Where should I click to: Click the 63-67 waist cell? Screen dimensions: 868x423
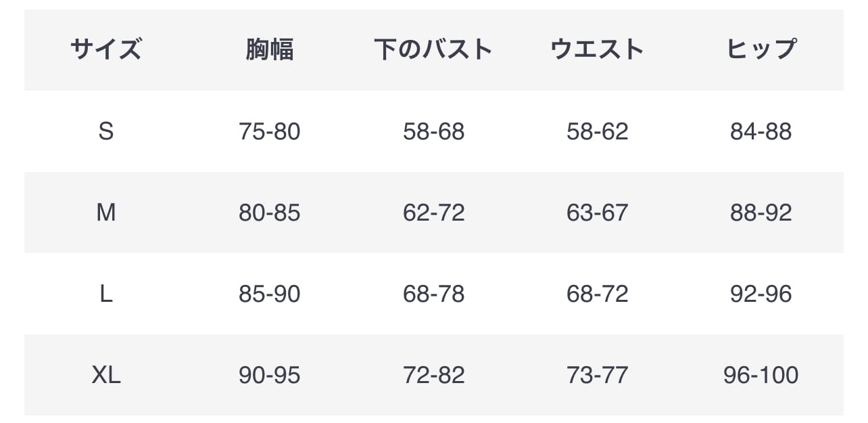point(597,213)
